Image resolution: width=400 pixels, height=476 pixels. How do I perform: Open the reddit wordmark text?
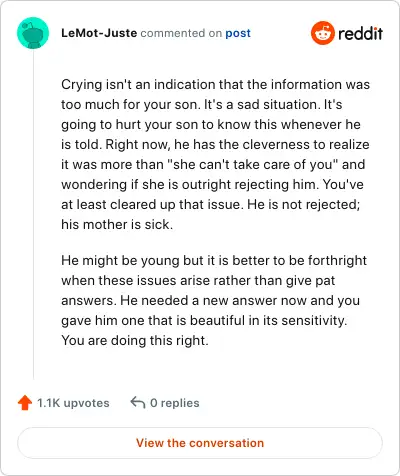360,33
